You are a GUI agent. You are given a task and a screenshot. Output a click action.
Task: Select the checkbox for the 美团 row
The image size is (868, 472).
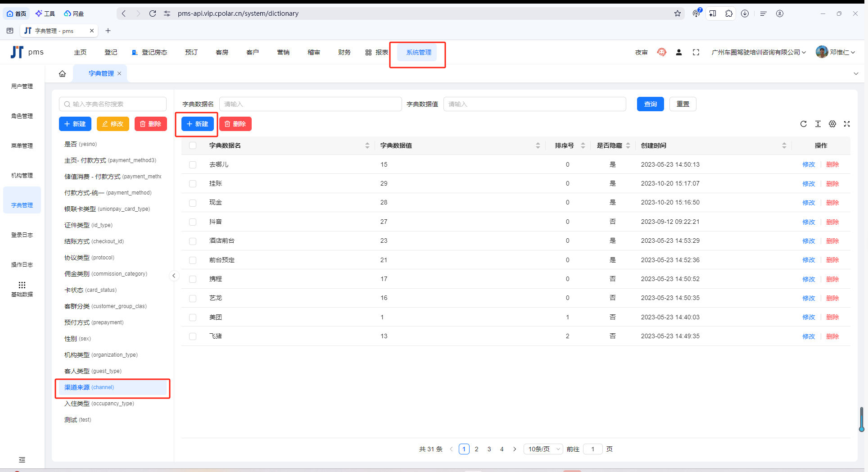pos(193,318)
